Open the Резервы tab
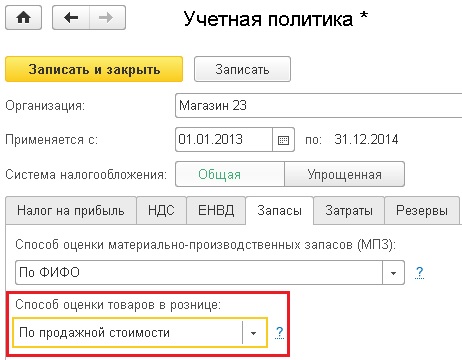The image size is (462, 360). click(422, 210)
